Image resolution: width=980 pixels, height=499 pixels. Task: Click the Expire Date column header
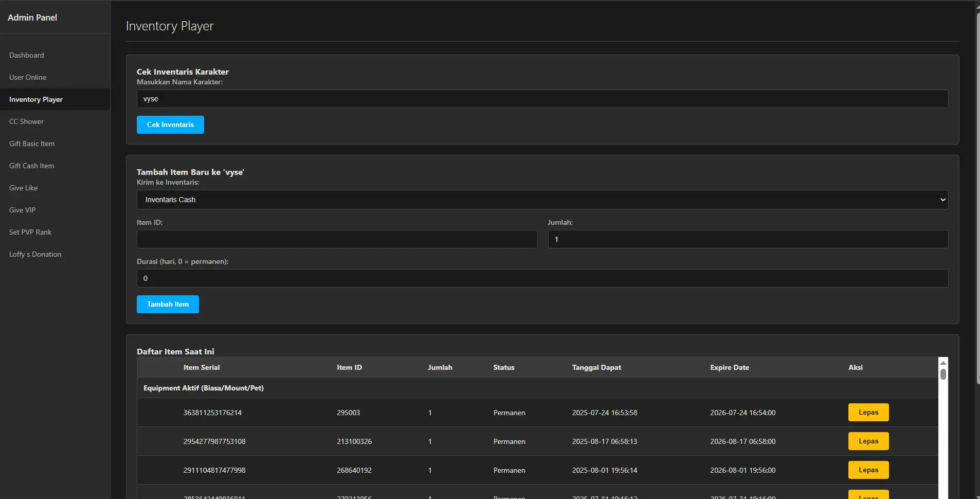tap(730, 367)
